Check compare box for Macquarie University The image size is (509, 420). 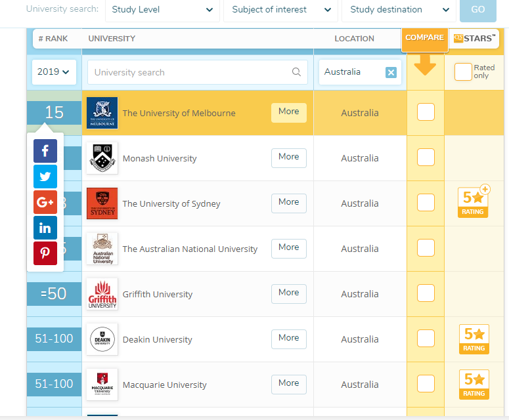tap(426, 384)
